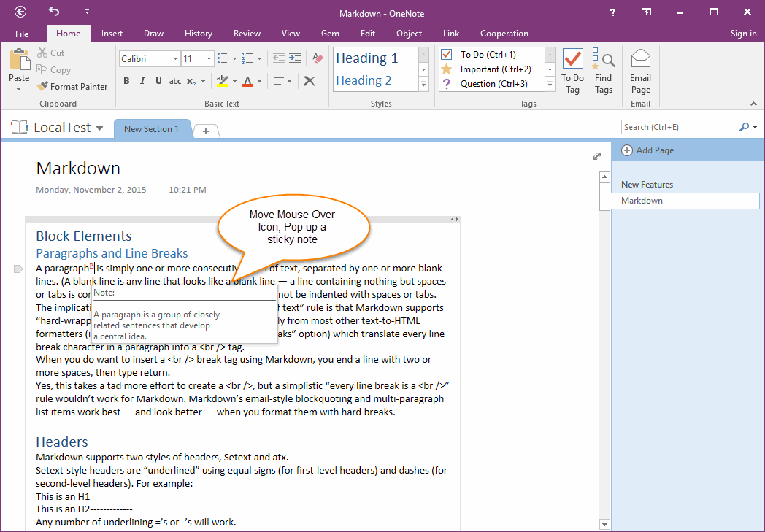
Task: Expand the Paste options arrow
Action: [x=18, y=89]
